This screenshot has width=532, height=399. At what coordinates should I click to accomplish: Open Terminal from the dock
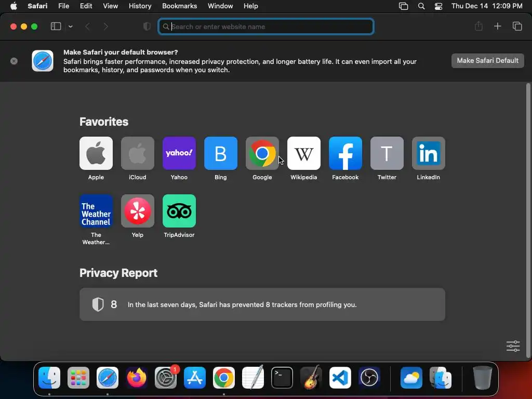282,377
